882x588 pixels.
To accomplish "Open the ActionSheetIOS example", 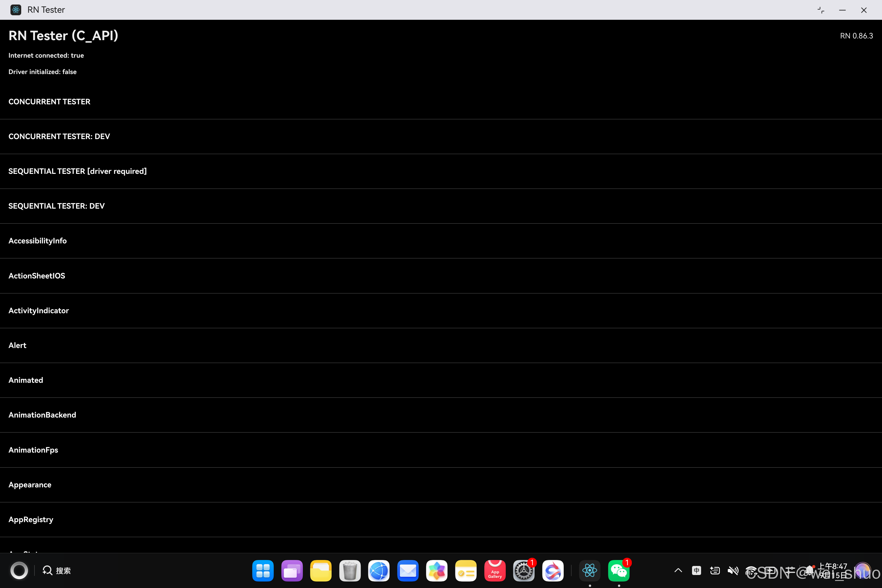I will pyautogui.click(x=441, y=276).
